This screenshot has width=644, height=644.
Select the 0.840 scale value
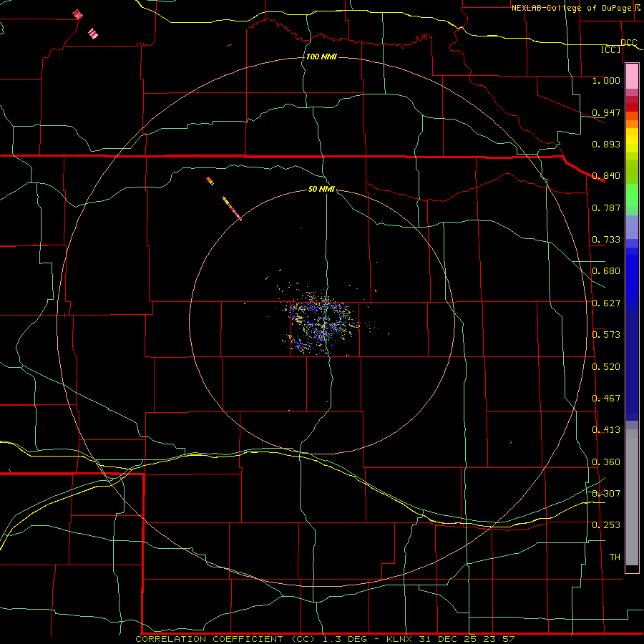pyautogui.click(x=606, y=176)
